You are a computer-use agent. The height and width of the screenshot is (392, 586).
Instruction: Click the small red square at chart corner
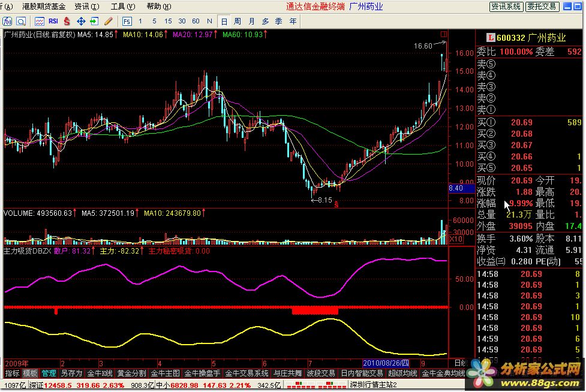(x=444, y=34)
